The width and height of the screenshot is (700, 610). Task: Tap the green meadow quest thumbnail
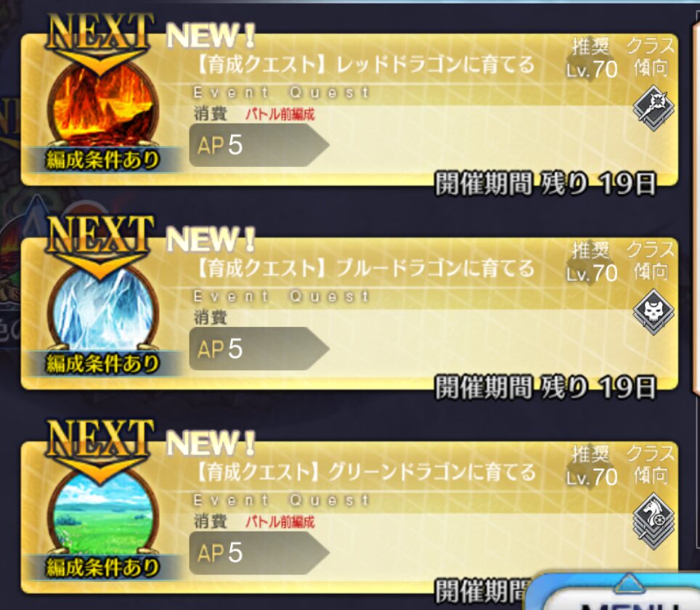pos(102,513)
